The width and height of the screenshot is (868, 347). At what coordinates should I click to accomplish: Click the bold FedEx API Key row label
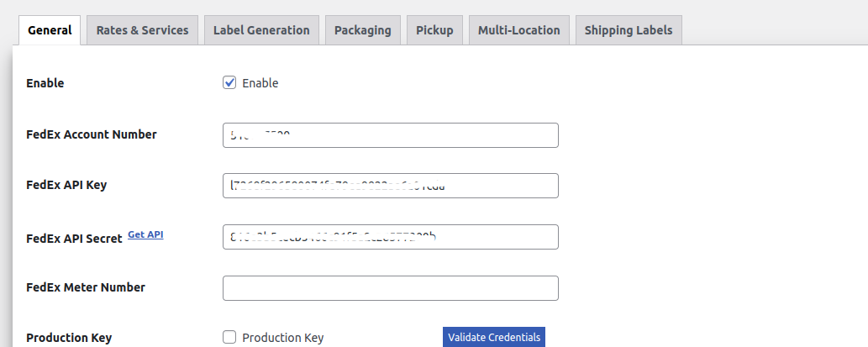(x=66, y=185)
